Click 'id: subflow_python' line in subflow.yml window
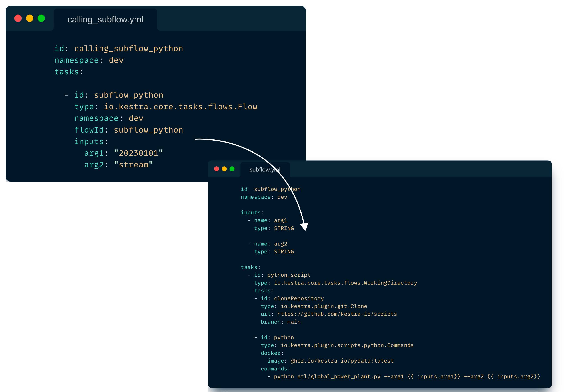The height and width of the screenshot is (392, 564). click(271, 189)
